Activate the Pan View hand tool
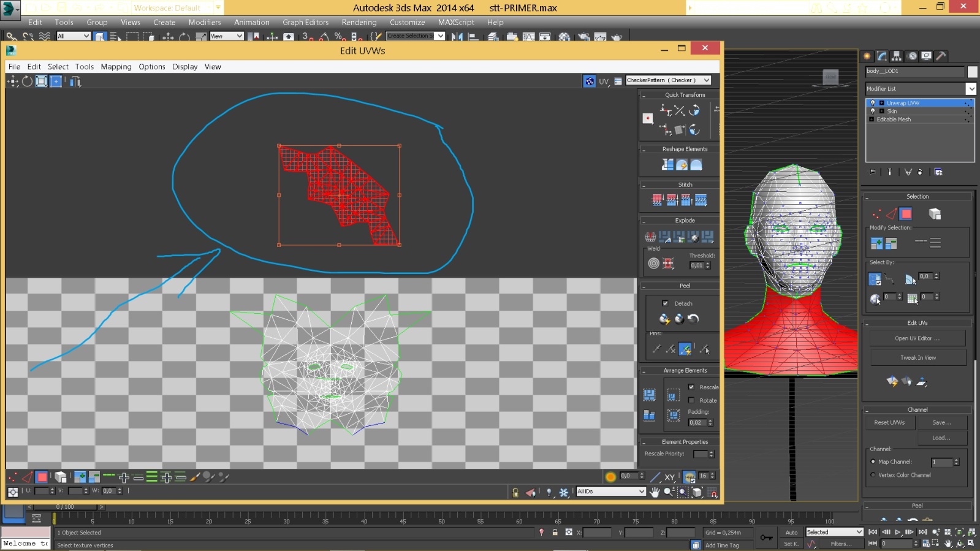 (x=655, y=492)
